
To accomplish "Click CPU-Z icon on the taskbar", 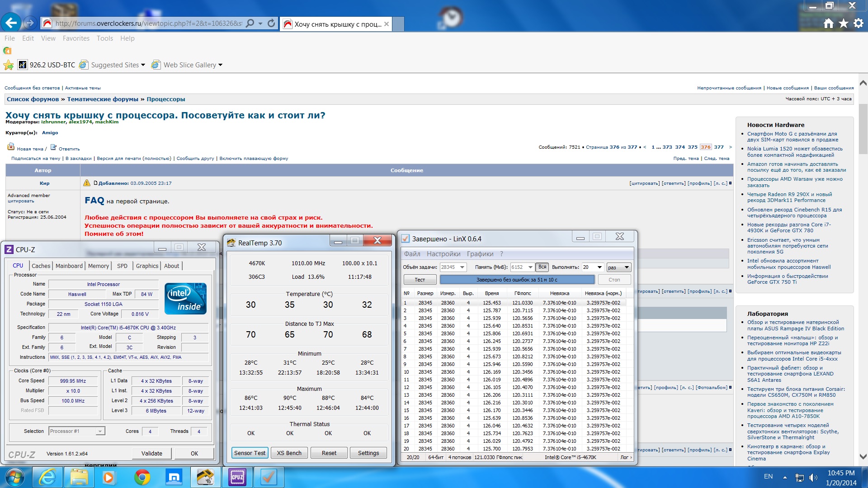I will point(237,477).
